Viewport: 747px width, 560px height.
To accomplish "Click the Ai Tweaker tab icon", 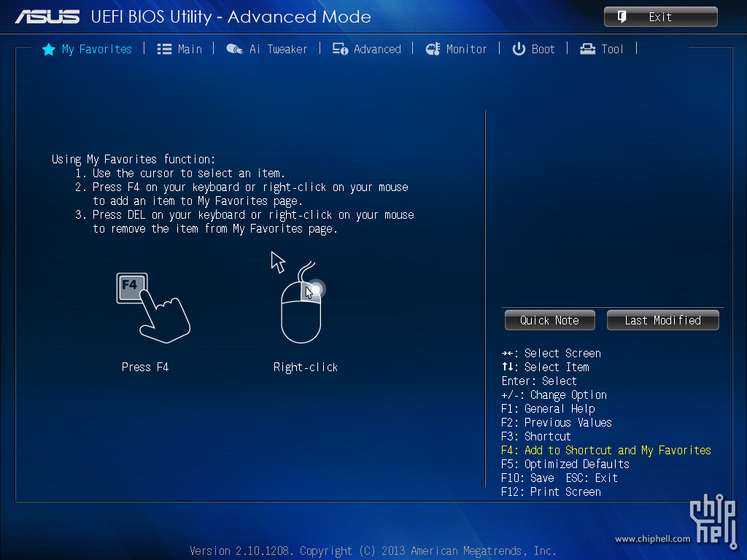I will pos(234,49).
